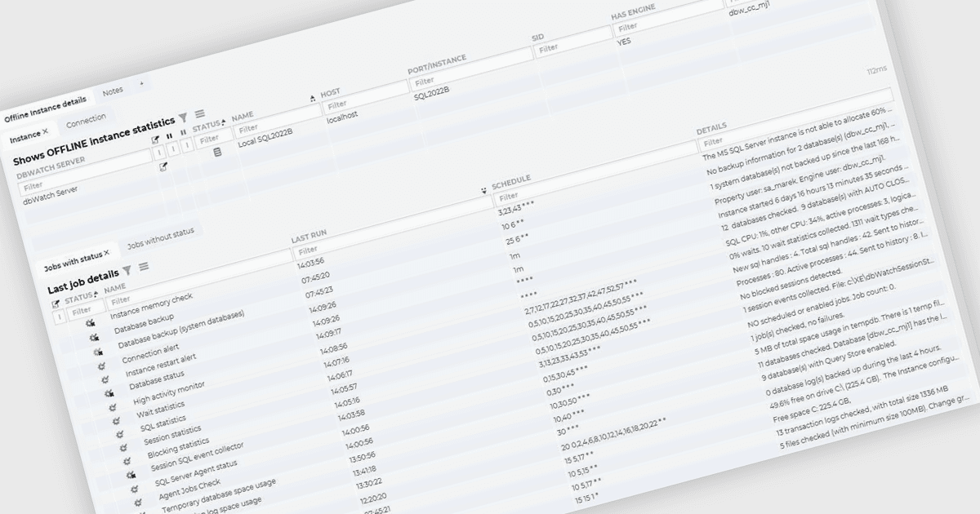The width and height of the screenshot is (980, 514).
Task: Focus the job NAME filter in Last job details
Action: point(199,277)
